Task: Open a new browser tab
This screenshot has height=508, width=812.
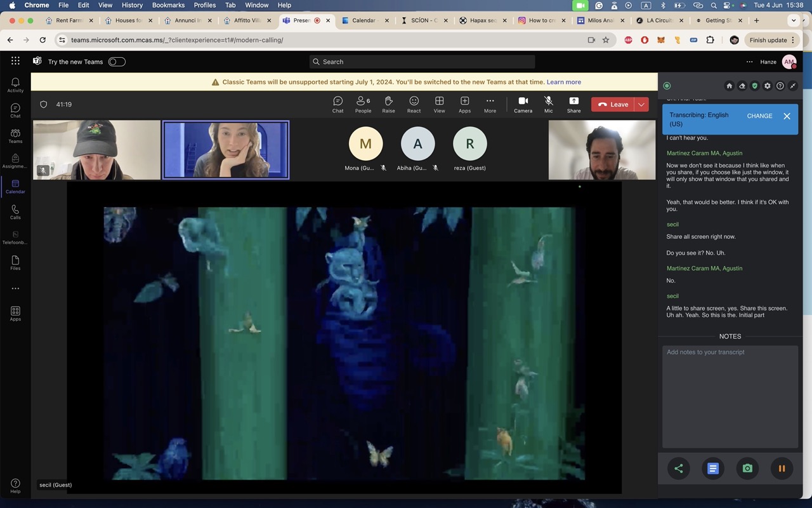Action: point(756,20)
